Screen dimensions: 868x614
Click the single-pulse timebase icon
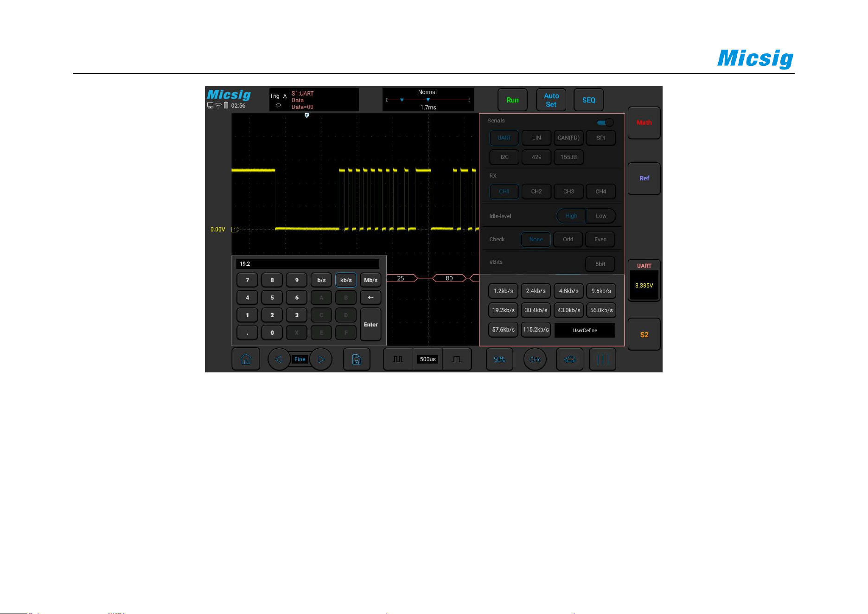[x=457, y=359]
